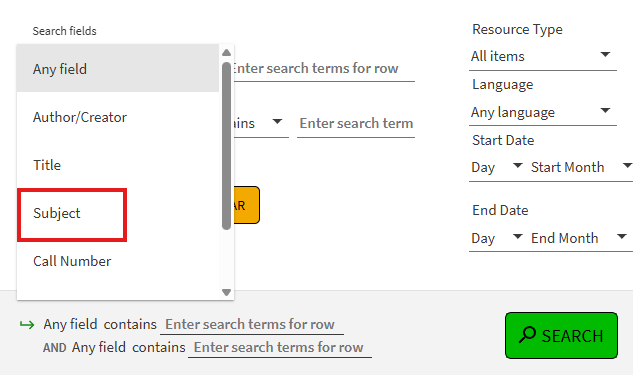Choose Author/Creator search field option
633x375 pixels.
click(117, 117)
